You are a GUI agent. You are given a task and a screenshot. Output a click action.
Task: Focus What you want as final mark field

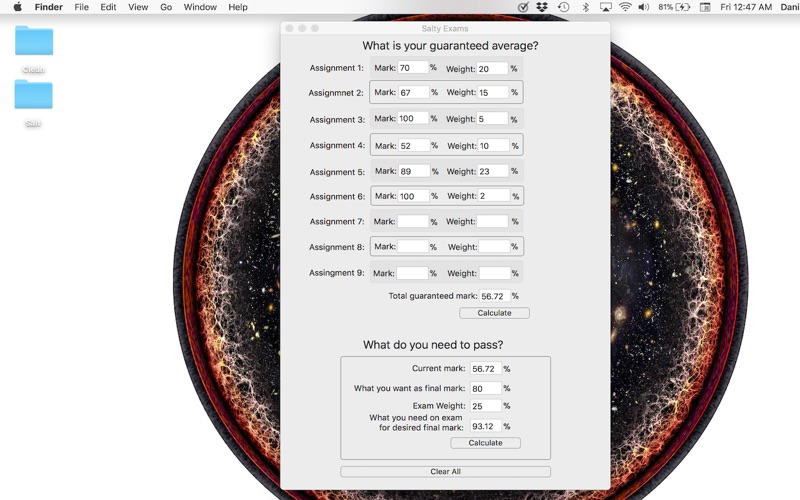[x=486, y=388]
